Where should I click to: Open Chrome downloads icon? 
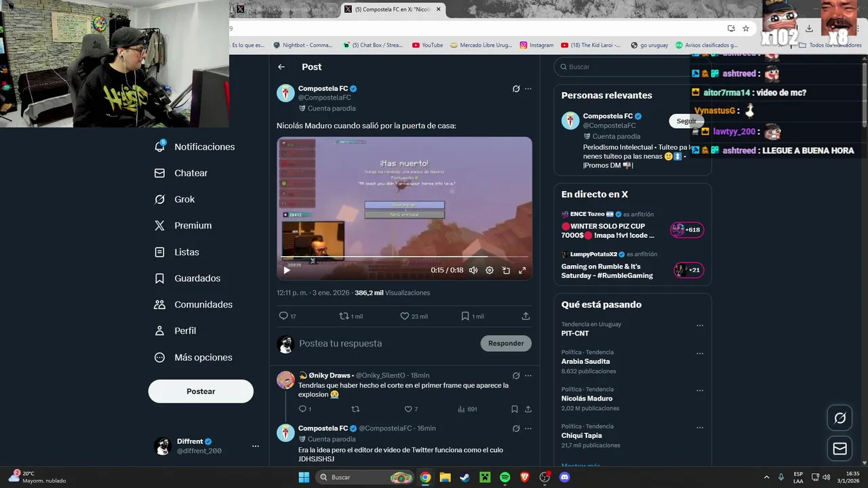(x=809, y=28)
